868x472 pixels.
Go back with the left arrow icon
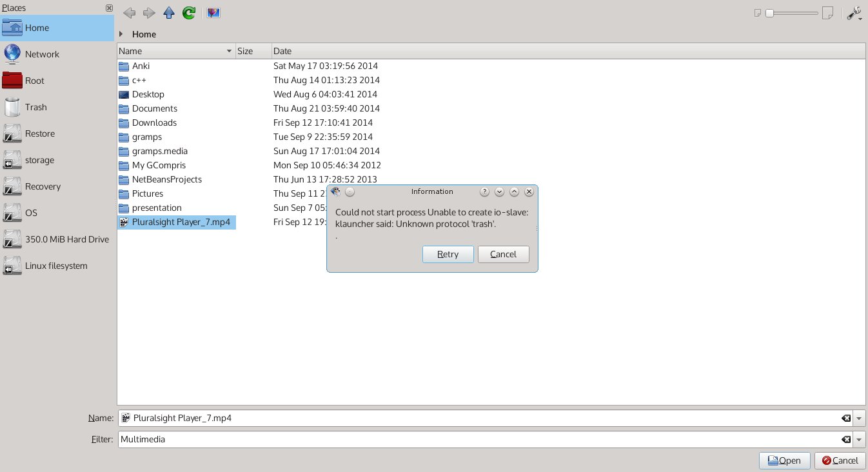[129, 13]
